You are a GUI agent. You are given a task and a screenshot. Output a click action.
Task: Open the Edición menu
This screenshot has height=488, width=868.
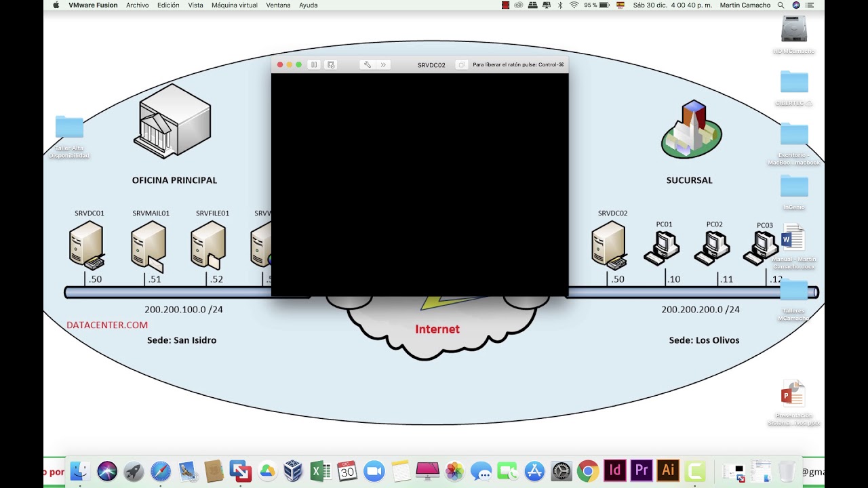tap(168, 5)
